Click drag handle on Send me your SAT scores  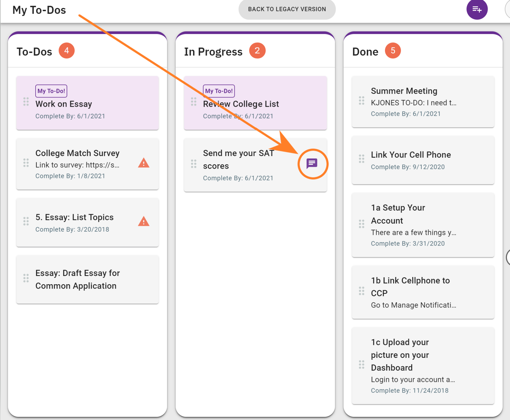(194, 164)
